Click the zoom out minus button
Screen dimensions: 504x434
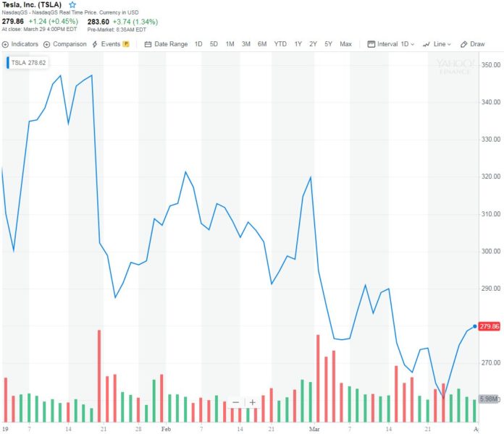(235, 402)
